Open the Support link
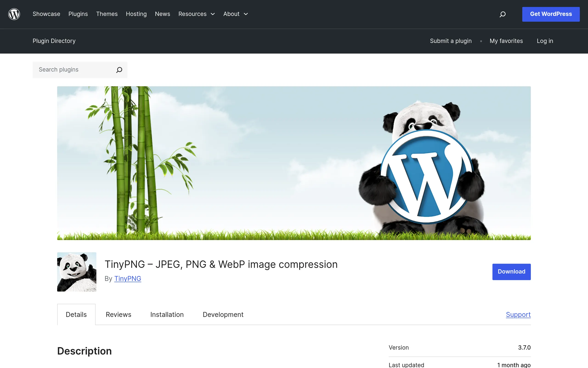Image resolution: width=588 pixels, height=368 pixels. coord(518,314)
